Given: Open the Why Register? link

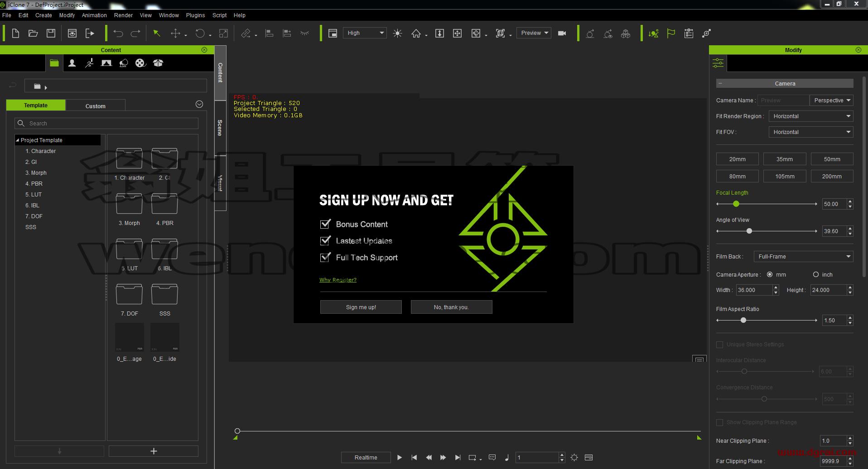Looking at the screenshot, I should tap(338, 280).
